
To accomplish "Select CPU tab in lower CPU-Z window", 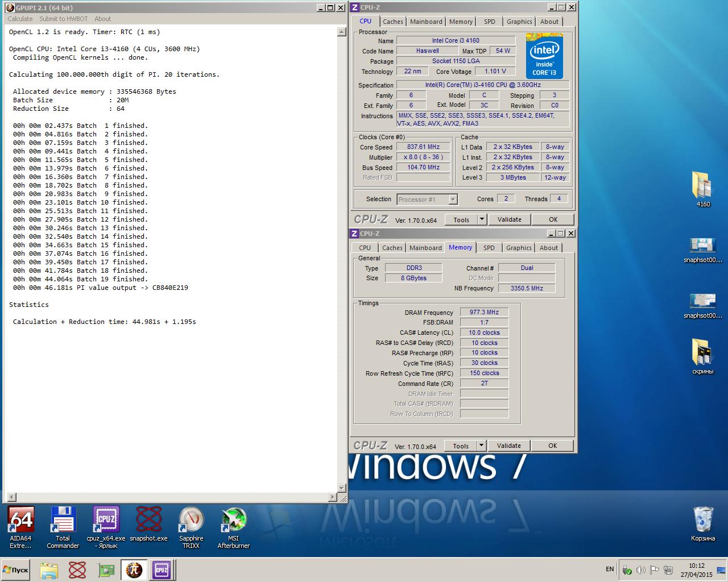I will [x=365, y=248].
